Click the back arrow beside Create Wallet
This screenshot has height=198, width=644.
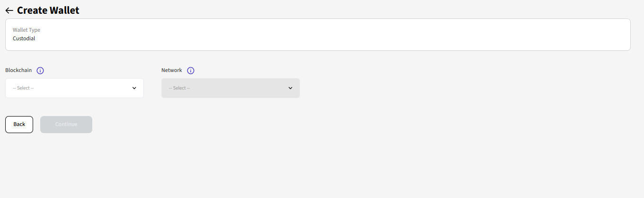pyautogui.click(x=9, y=10)
